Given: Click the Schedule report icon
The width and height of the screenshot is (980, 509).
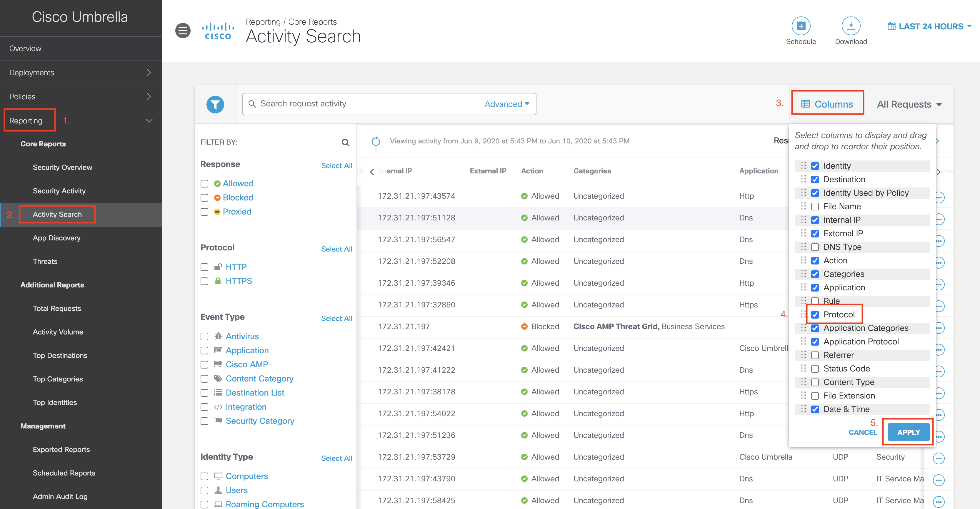Looking at the screenshot, I should pos(801,26).
